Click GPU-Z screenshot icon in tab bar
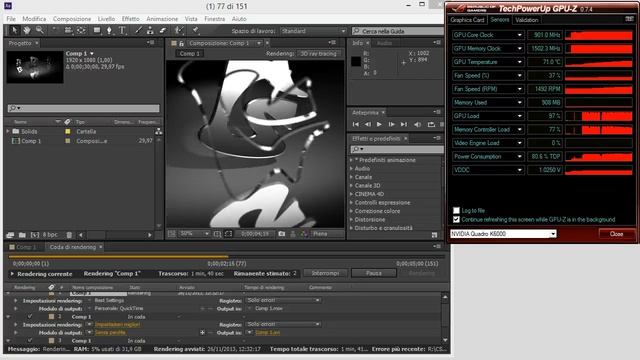 [629, 19]
